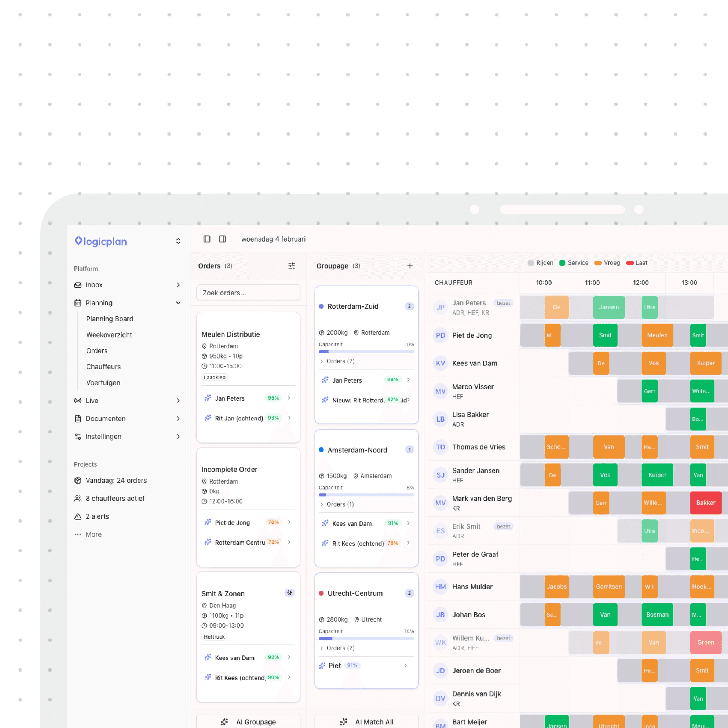Click the Orders filter settings icon
The height and width of the screenshot is (728, 728).
pos(292,266)
